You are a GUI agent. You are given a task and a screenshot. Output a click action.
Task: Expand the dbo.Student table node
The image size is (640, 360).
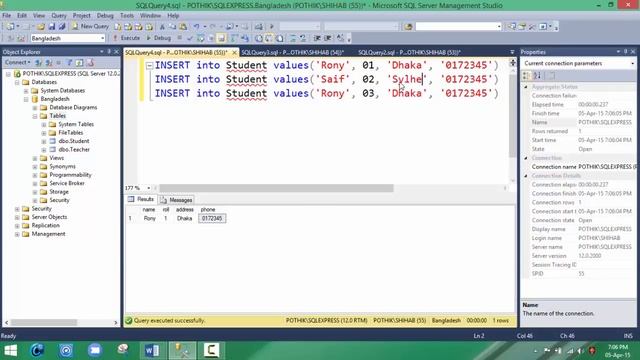click(44, 141)
